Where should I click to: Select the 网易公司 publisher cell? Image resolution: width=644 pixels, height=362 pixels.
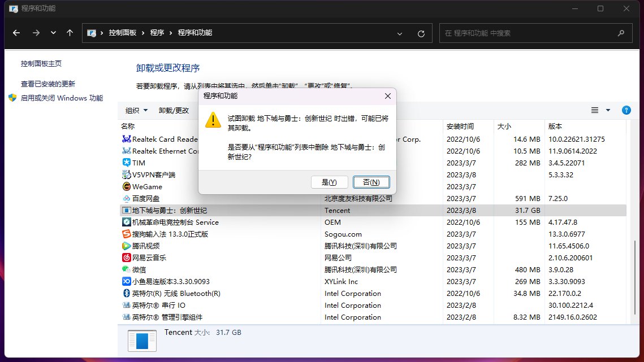click(338, 258)
